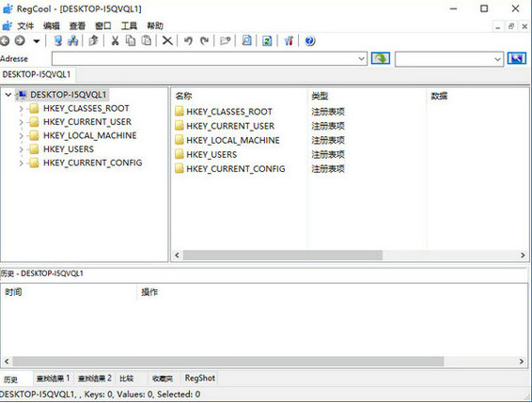
Task: Click the green Go address button
Action: (x=381, y=58)
